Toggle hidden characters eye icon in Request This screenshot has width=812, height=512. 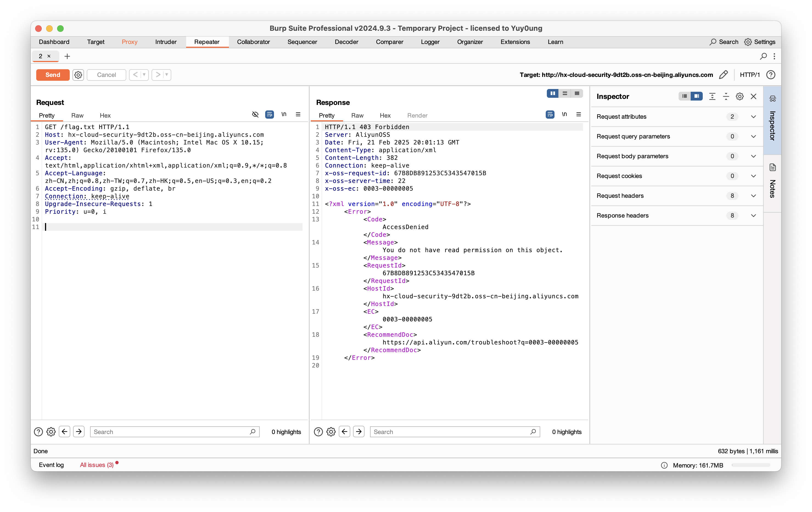(x=255, y=115)
